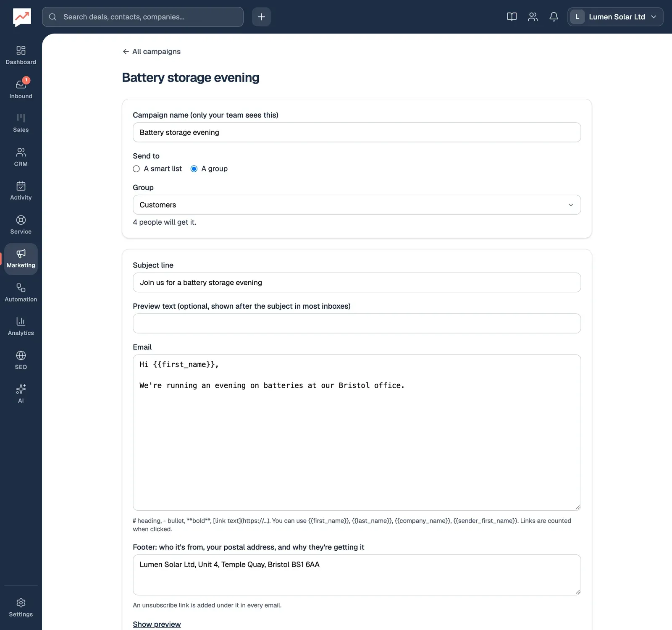672x630 pixels.
Task: Open the Automation workflows
Action: click(21, 293)
